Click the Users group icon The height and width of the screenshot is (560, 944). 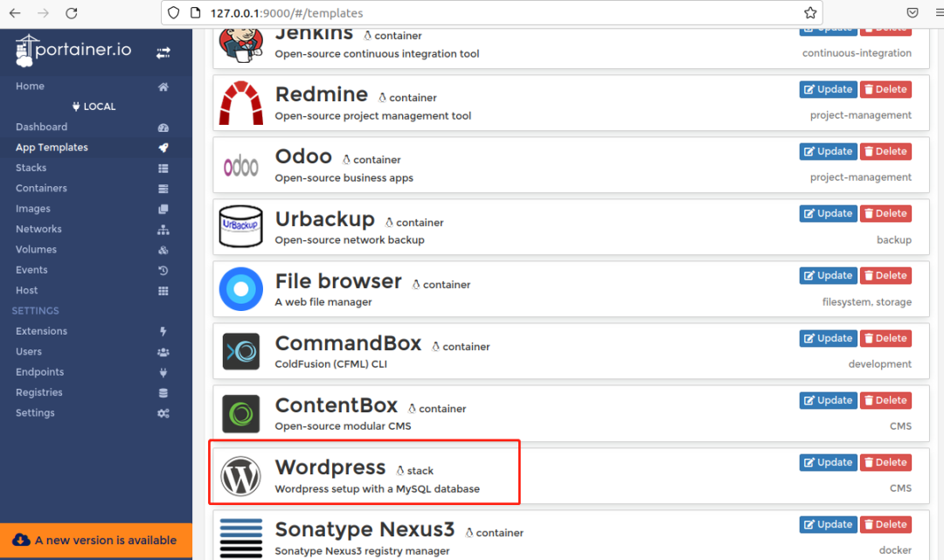(163, 352)
